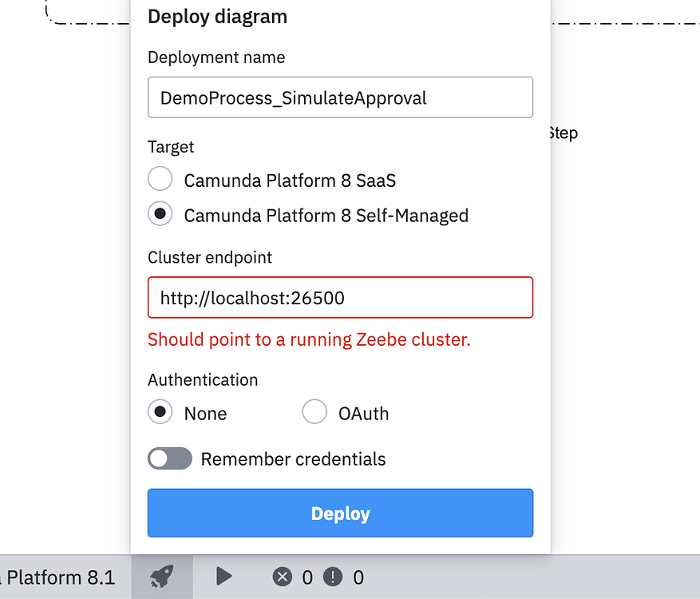The width and height of the screenshot is (700, 599).
Task: Click the Cluster endpoint input field
Action: click(x=340, y=296)
